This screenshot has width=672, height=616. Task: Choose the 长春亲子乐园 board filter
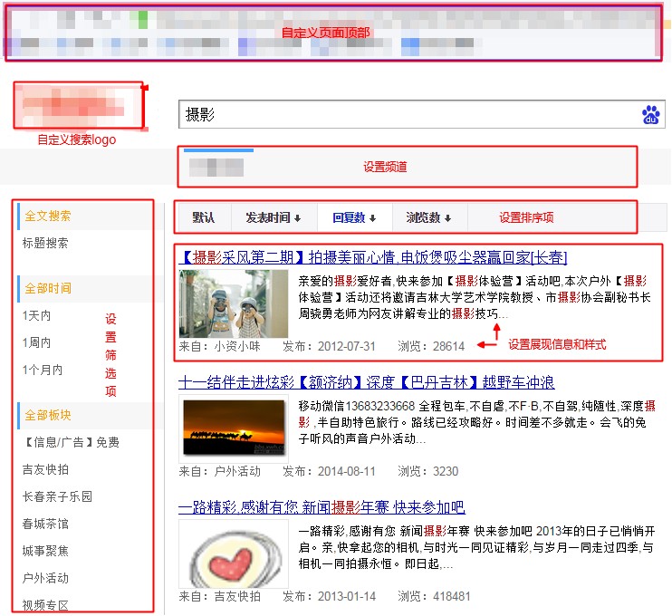pos(57,496)
